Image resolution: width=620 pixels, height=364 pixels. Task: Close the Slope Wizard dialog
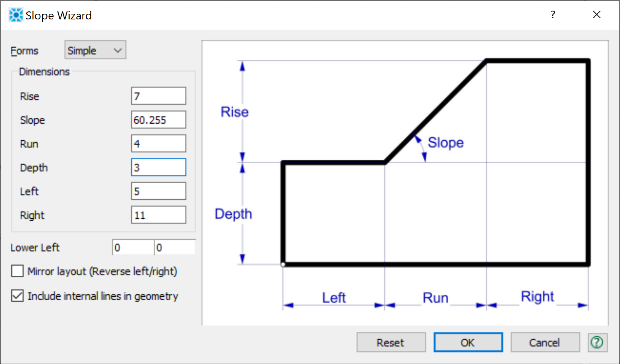click(x=596, y=15)
